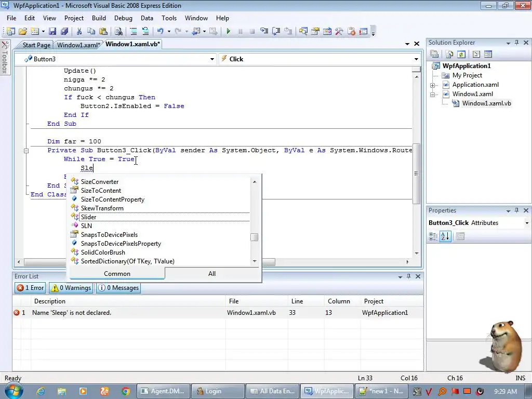Viewport: 532px width, 399px height.
Task: Open Find in Files from the toolbar
Action: pos(118,31)
